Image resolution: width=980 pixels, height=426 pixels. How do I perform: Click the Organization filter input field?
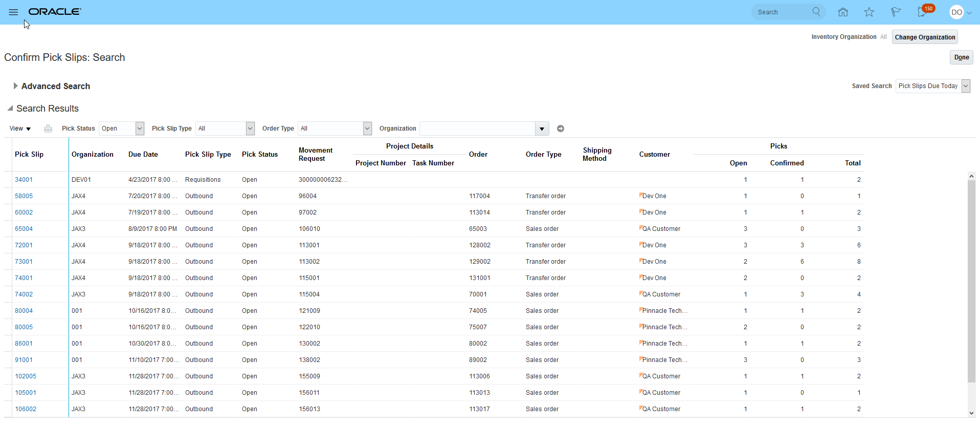point(477,129)
